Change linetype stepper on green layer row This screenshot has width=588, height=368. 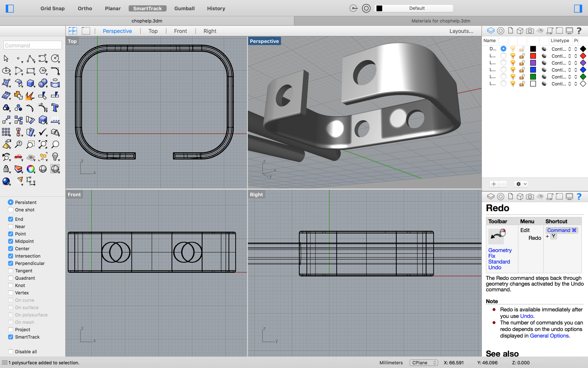(x=569, y=77)
